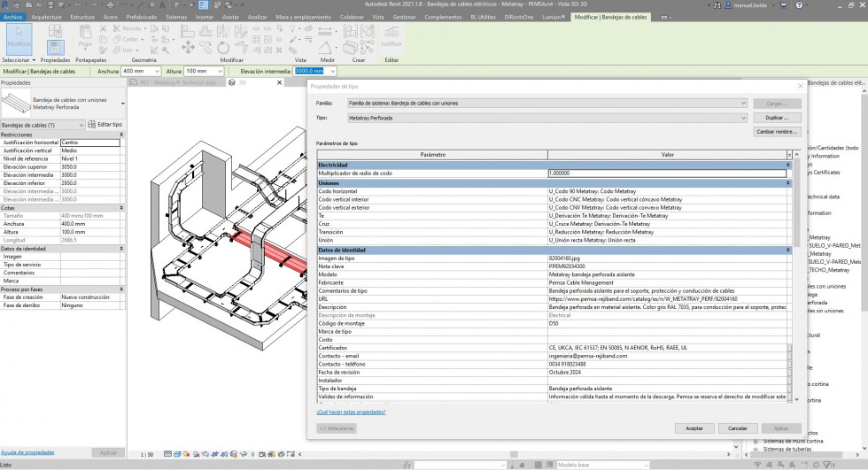Screen dimensions: 868x470
Task: Click the visual style icon in view control bar
Action: click(177, 454)
